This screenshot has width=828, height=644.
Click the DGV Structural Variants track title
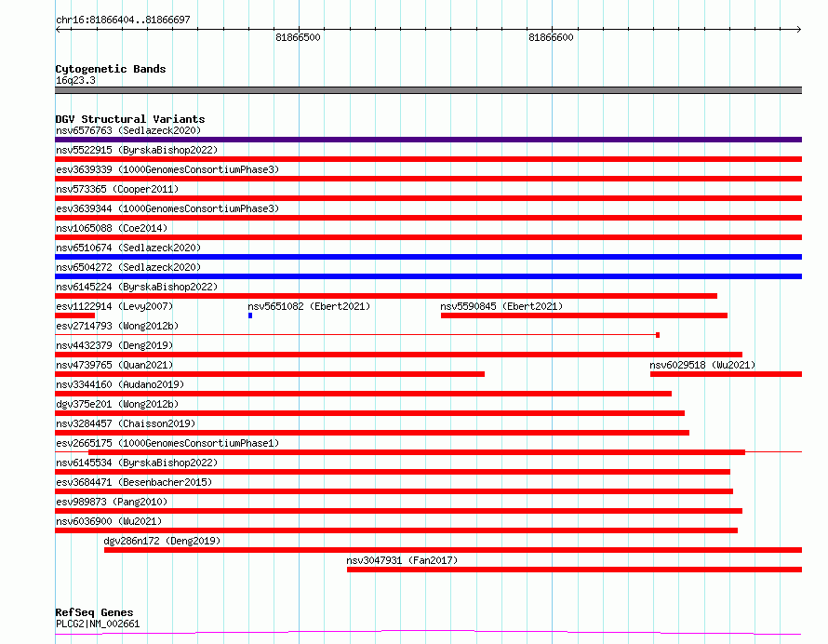click(x=130, y=119)
